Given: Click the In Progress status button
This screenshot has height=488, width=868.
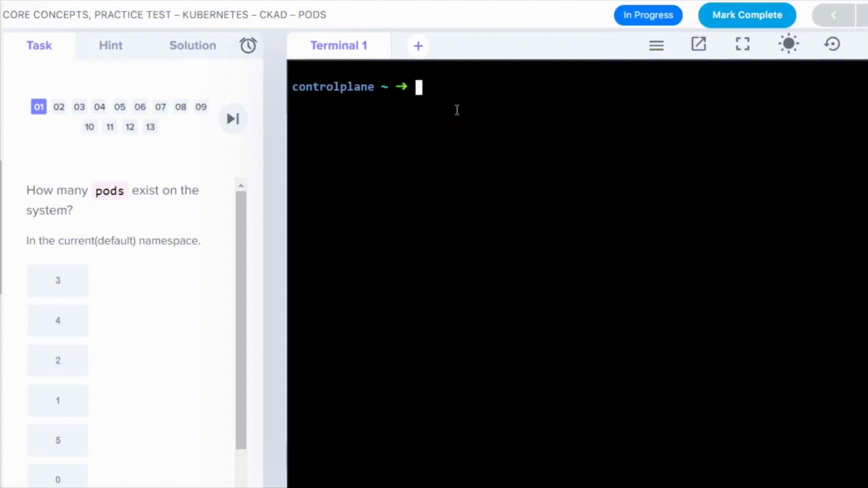Looking at the screenshot, I should (x=648, y=15).
